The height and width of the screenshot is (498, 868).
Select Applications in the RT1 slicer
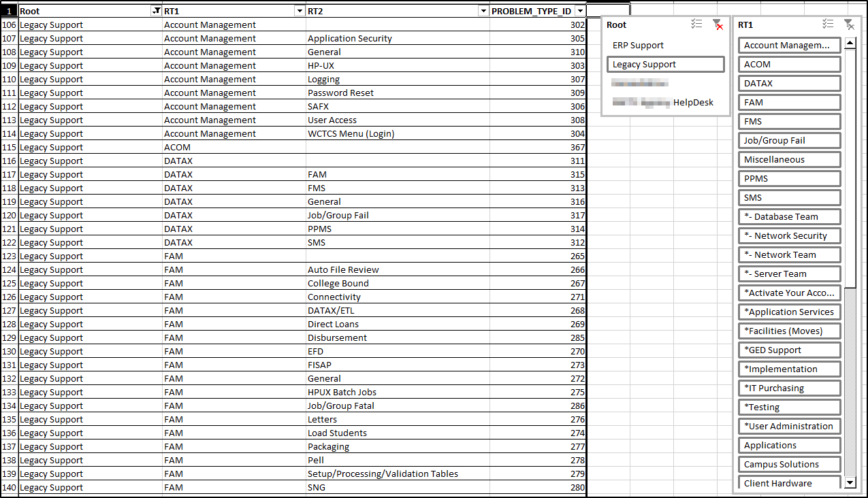point(789,445)
